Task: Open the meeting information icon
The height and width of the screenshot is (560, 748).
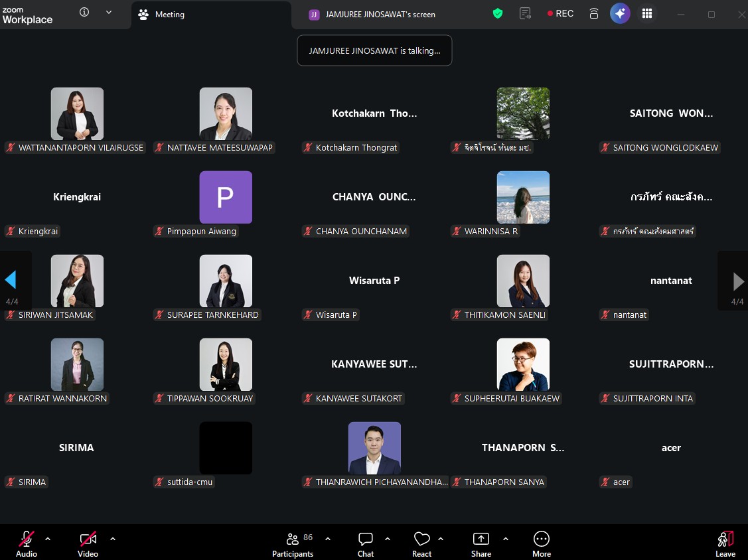Action: 84,13
